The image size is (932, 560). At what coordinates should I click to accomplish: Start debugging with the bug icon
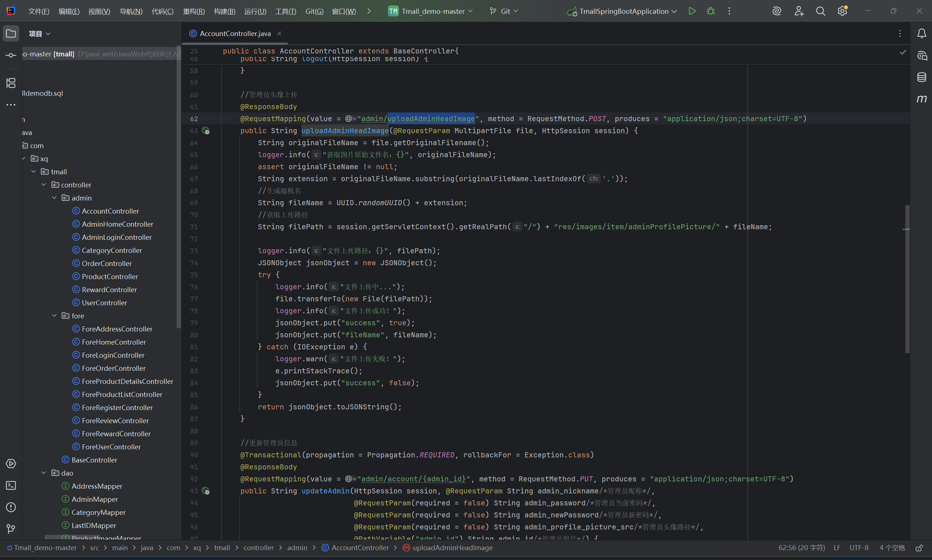point(710,11)
